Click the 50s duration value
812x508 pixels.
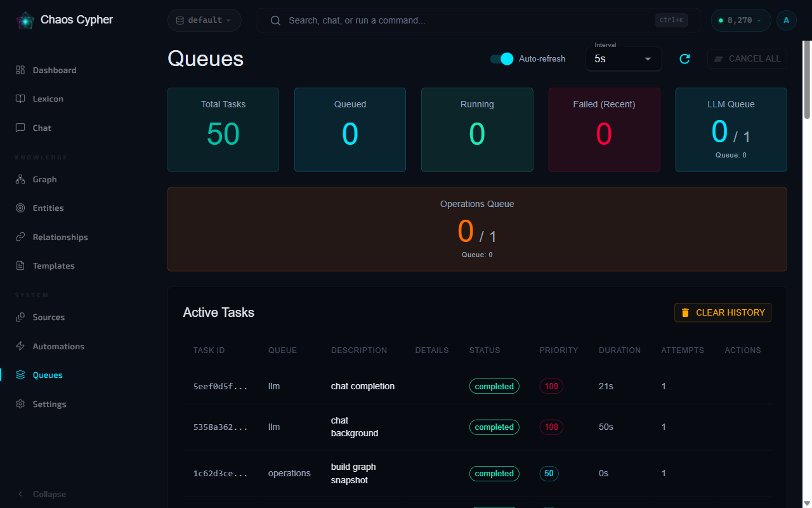pos(606,427)
